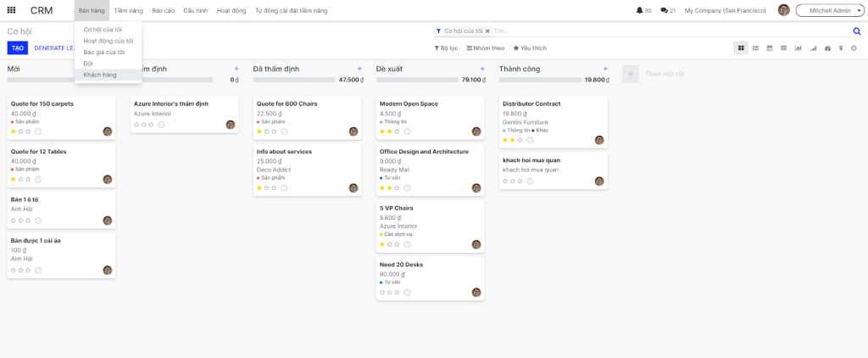868x358 pixels.
Task: Quick-add card in Đã thẩm định column
Action: [359, 69]
